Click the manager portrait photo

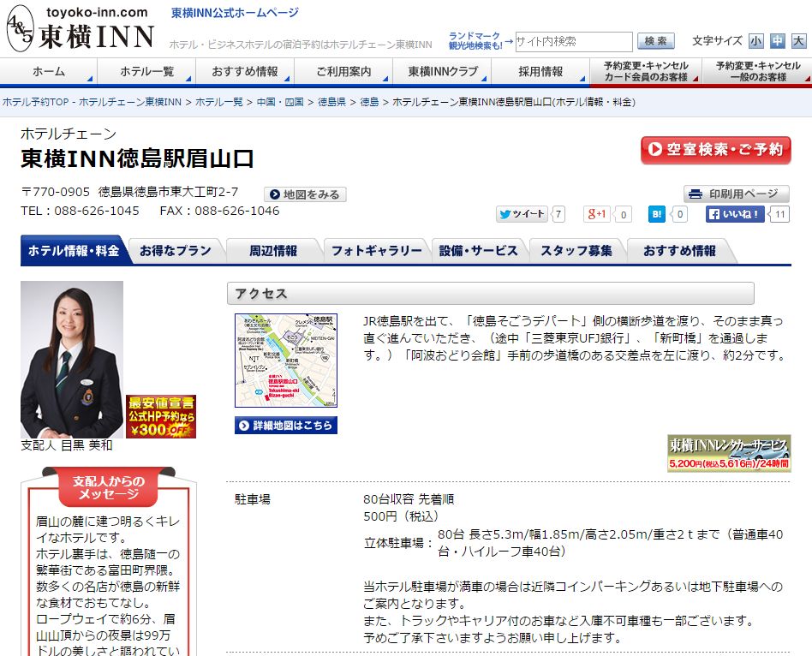[72, 360]
